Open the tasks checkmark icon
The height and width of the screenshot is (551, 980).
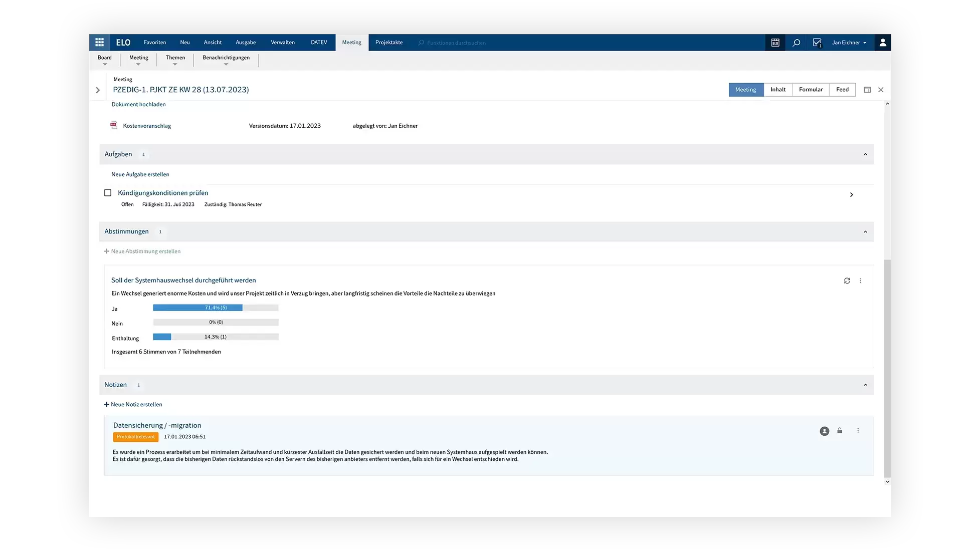coord(817,43)
